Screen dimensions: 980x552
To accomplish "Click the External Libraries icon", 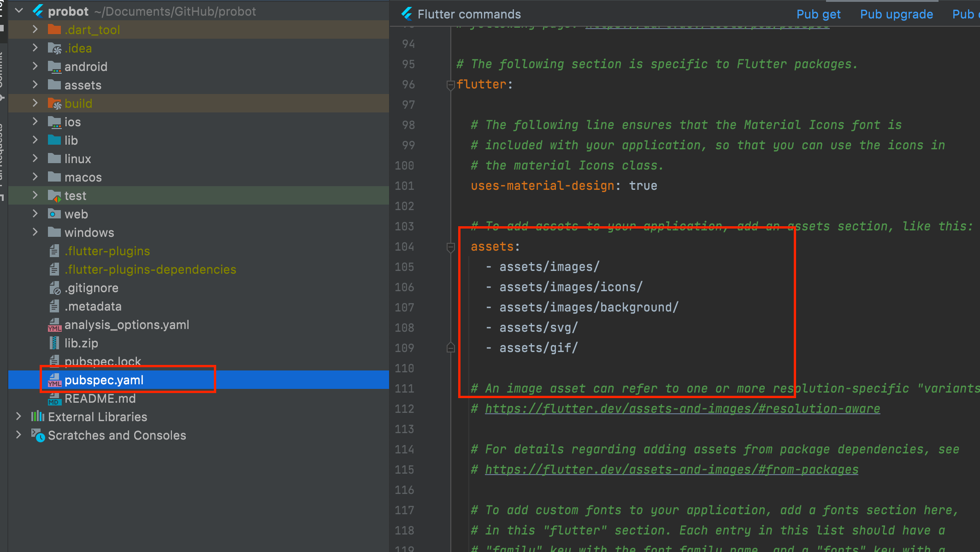I will (38, 417).
